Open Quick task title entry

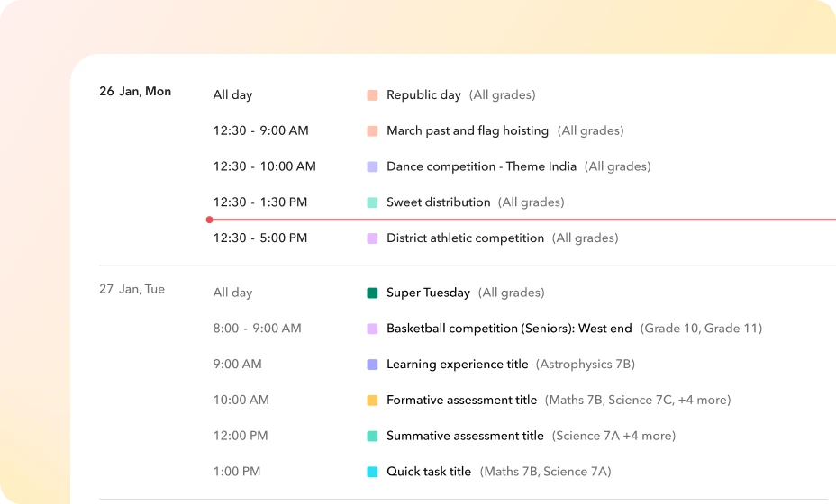(429, 471)
